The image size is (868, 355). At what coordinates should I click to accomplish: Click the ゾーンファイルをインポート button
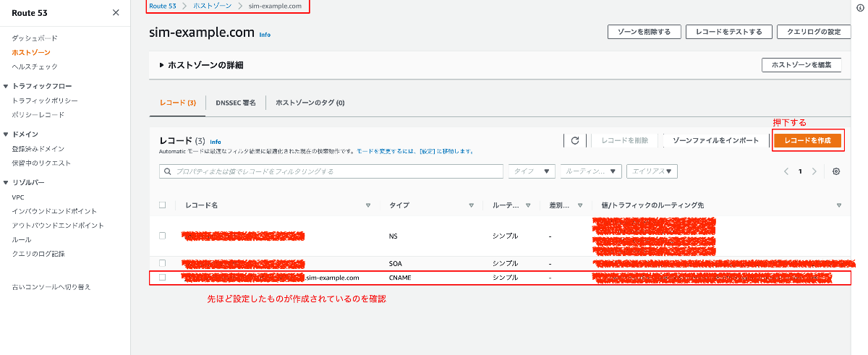tap(715, 140)
